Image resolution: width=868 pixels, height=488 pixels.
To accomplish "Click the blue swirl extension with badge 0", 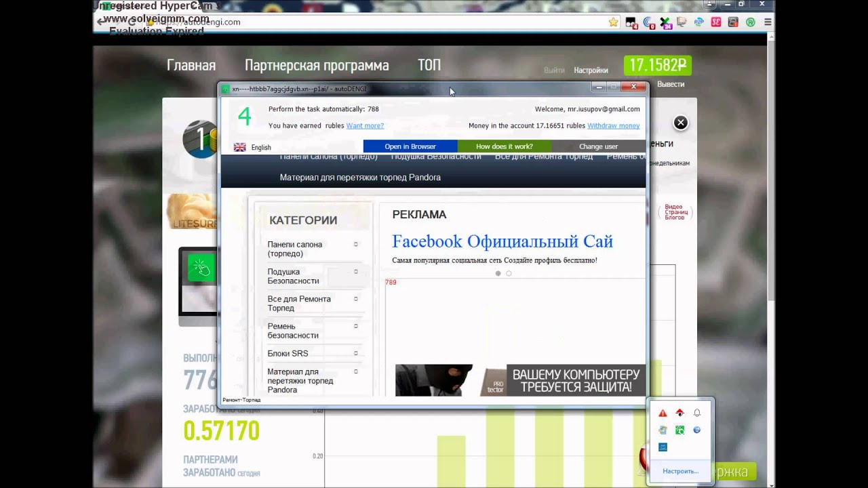I will pos(648,22).
